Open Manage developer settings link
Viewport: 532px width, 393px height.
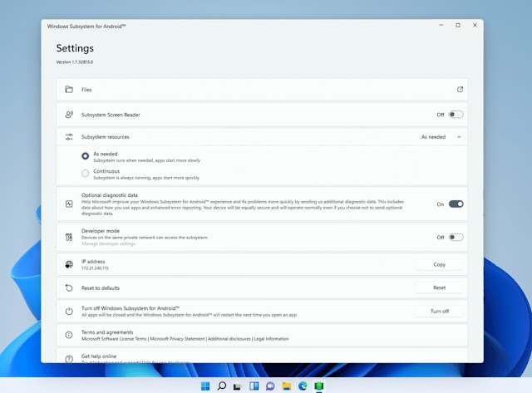click(108, 243)
